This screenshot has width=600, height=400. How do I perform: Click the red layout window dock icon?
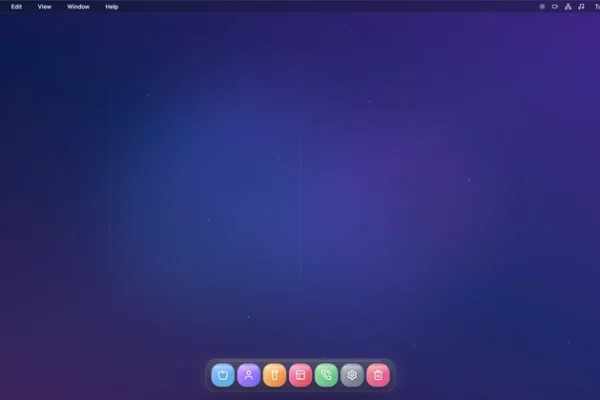tap(300, 375)
